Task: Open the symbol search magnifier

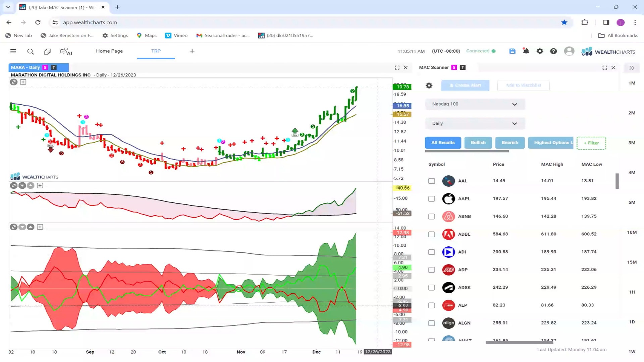Action: [x=31, y=51]
